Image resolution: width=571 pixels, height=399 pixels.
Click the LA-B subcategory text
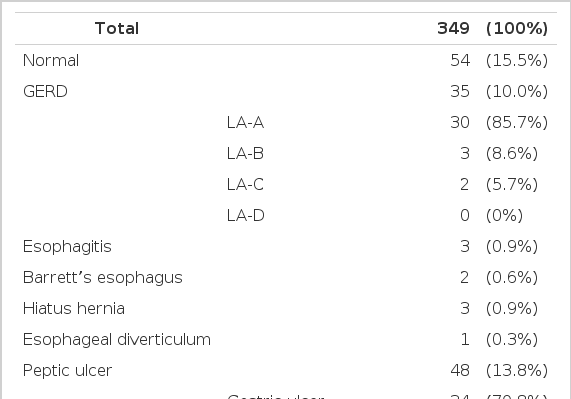click(245, 153)
